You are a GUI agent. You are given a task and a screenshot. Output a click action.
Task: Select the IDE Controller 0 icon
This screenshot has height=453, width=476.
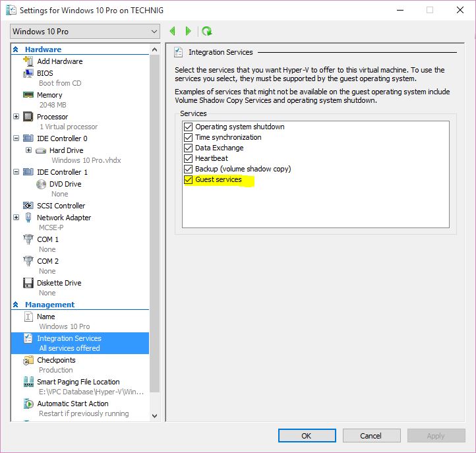(28, 138)
